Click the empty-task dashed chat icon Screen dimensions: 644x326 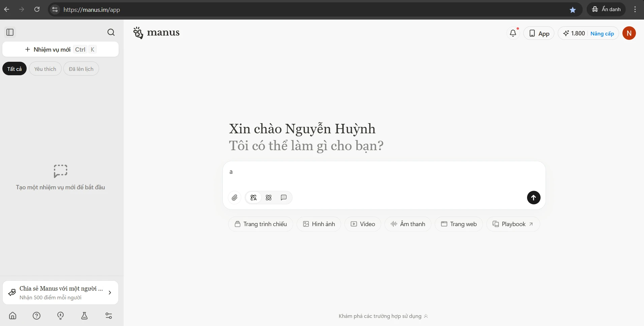tap(60, 171)
